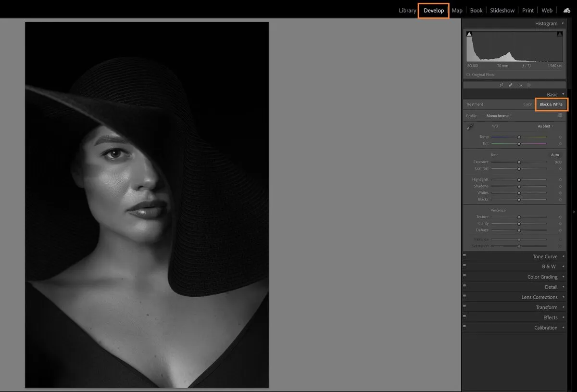
Task: Click the Dehaze slider handle
Action: 519,230
